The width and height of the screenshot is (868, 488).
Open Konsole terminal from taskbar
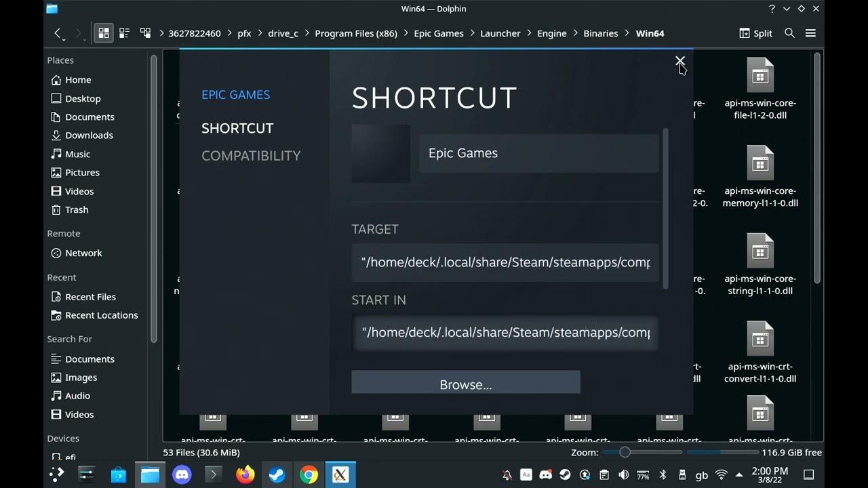point(214,474)
